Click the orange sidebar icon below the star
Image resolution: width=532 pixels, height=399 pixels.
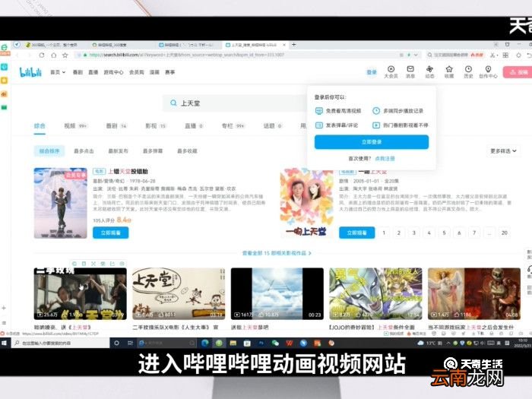(4, 94)
